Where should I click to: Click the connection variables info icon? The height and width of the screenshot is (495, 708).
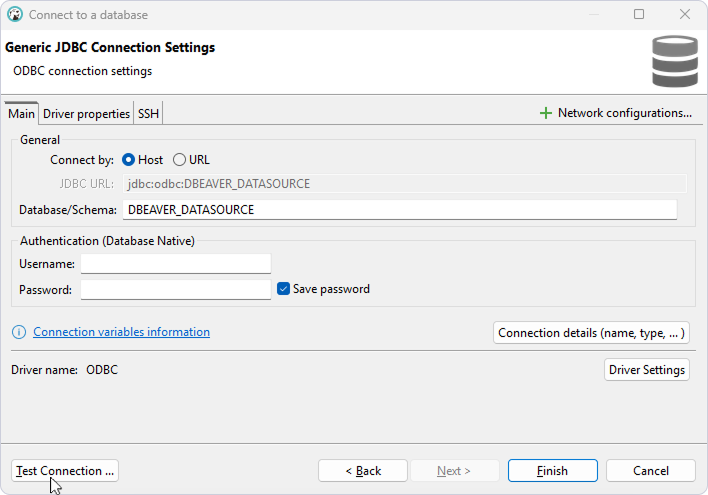point(19,333)
